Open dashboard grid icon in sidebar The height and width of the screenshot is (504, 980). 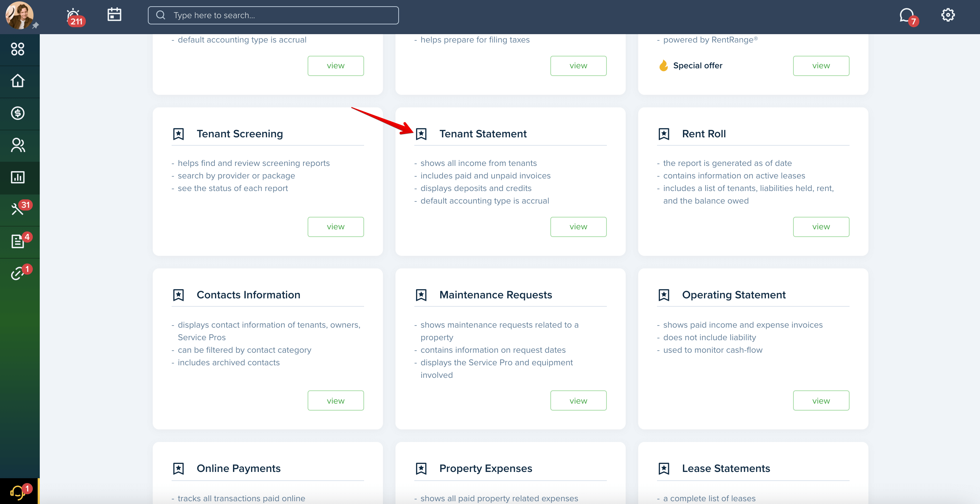[x=18, y=49]
